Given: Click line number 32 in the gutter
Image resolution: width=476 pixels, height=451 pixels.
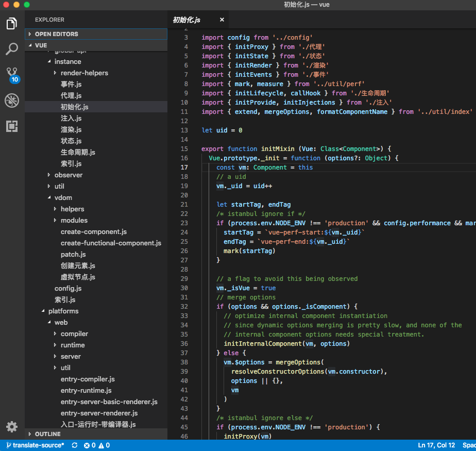Looking at the screenshot, I should [x=184, y=307].
